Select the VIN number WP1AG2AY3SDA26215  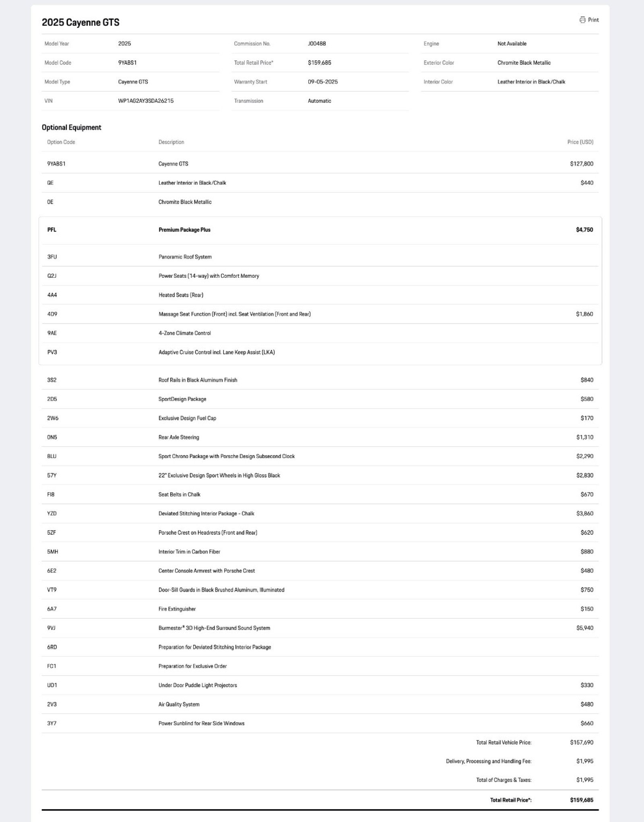[146, 101]
